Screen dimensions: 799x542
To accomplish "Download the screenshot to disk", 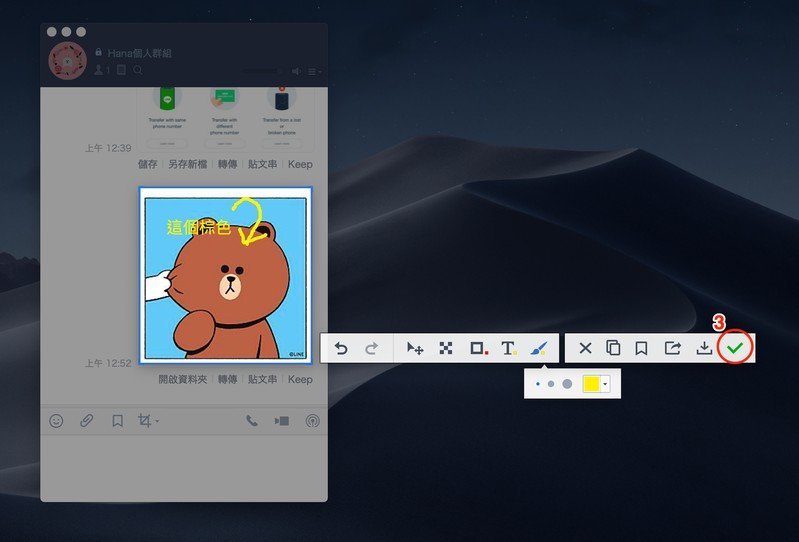I will click(704, 348).
